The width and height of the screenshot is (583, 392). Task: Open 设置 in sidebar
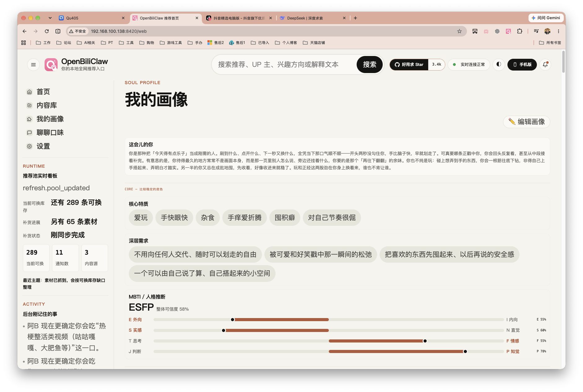[x=43, y=146]
